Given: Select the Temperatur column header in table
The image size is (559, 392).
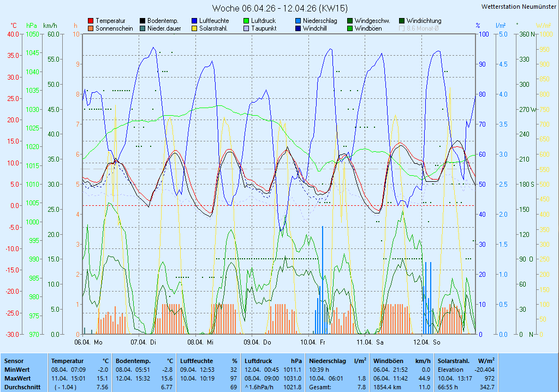Looking at the screenshot, I should pyautogui.click(x=68, y=361).
